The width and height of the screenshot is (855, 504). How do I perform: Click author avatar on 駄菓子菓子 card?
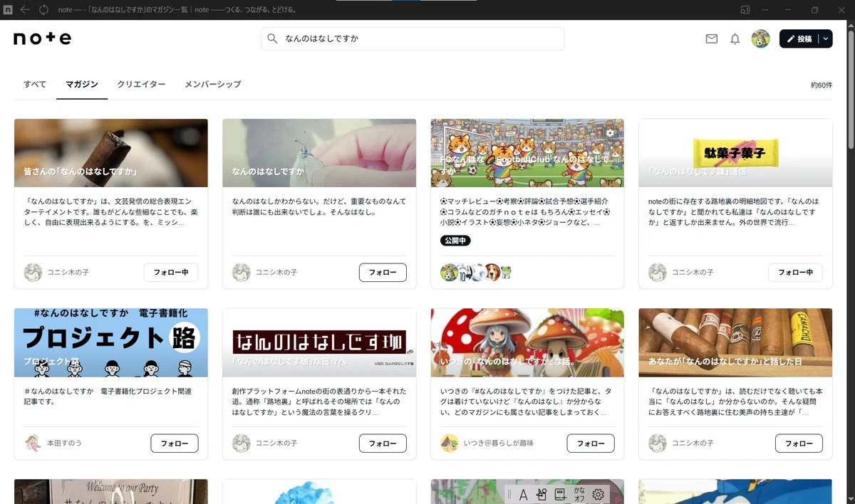[657, 272]
